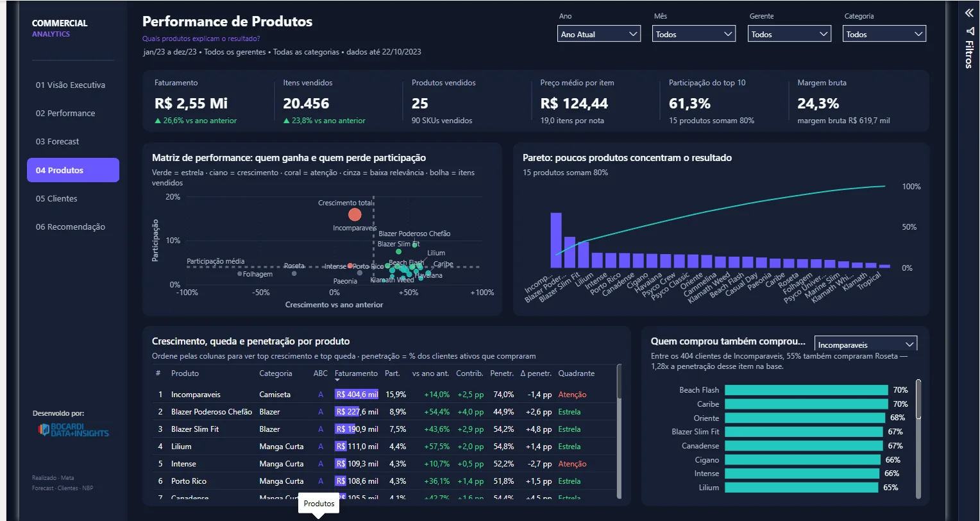Click the R$ 404,6 mil Faturamento cell

[x=357, y=394]
